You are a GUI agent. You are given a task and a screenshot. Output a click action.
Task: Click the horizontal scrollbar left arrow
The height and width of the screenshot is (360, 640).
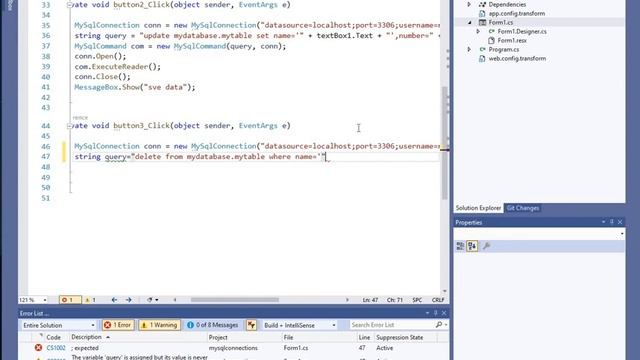coord(175,300)
